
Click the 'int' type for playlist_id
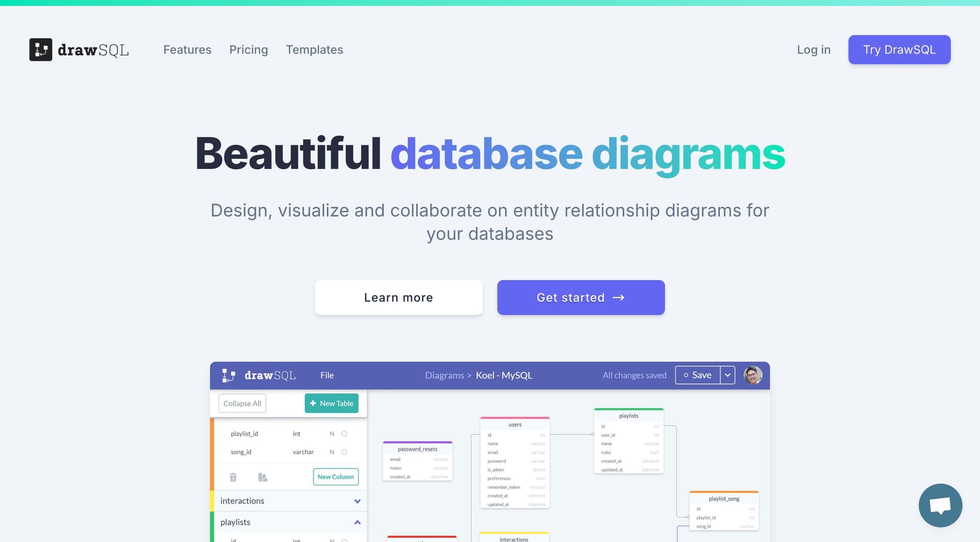point(297,434)
